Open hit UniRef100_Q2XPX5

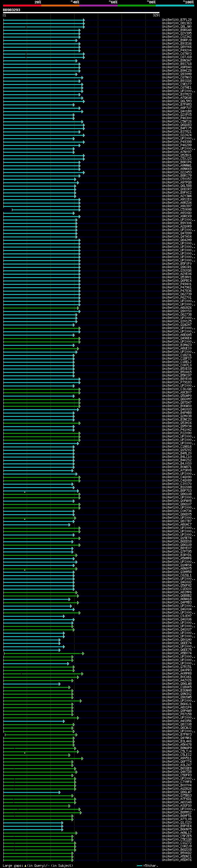[177, 115]
